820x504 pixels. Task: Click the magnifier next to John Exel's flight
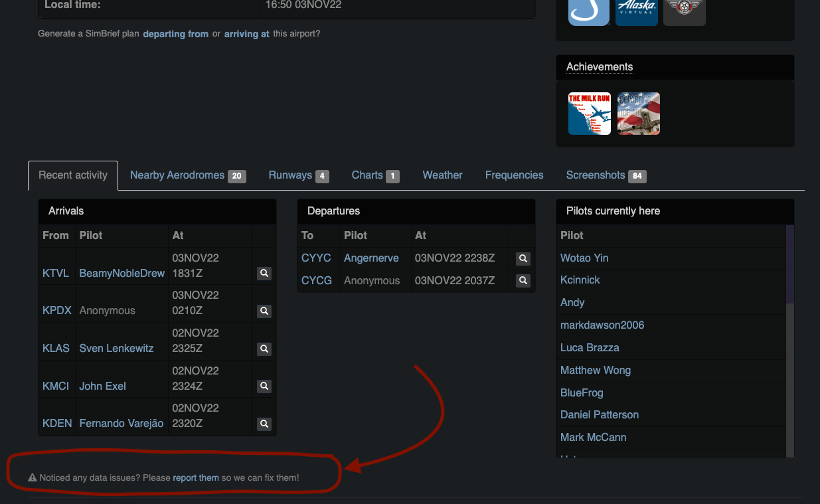tap(264, 386)
